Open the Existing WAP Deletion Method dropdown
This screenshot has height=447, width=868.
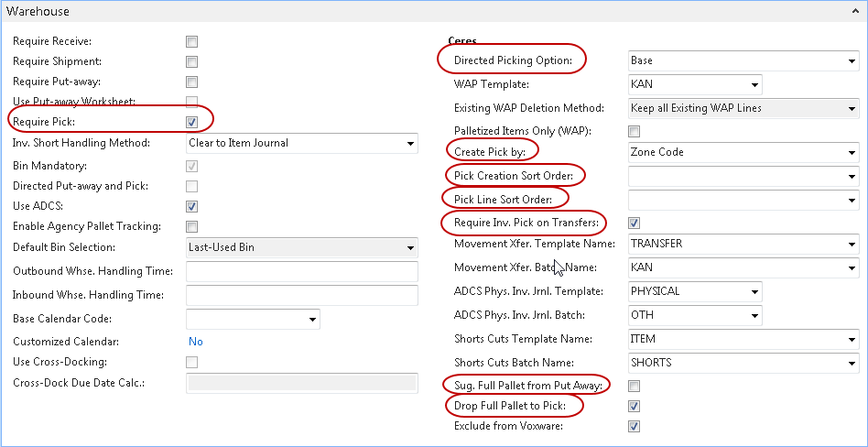tap(851, 108)
